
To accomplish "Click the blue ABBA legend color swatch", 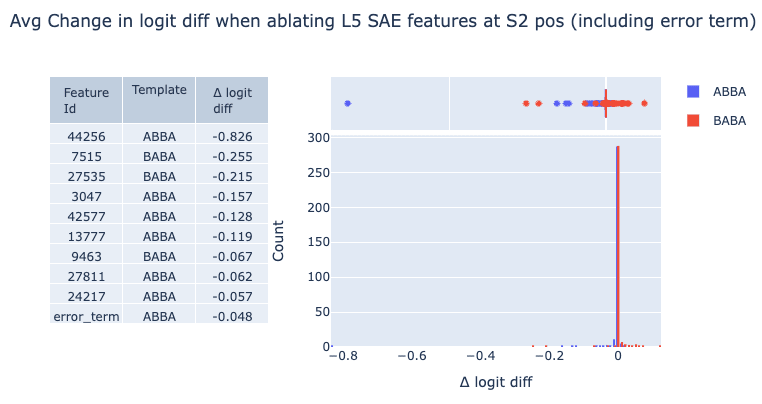I will [693, 91].
